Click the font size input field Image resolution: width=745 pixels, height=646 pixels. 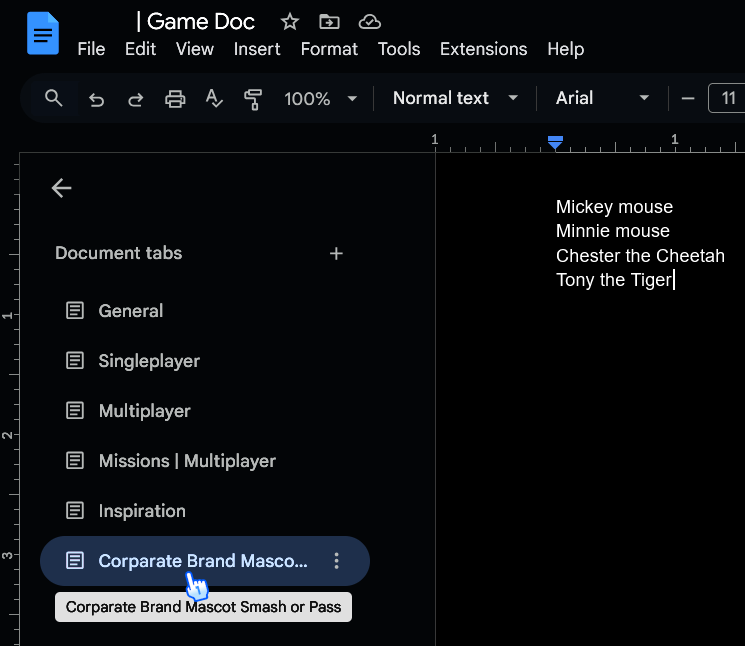pos(727,98)
